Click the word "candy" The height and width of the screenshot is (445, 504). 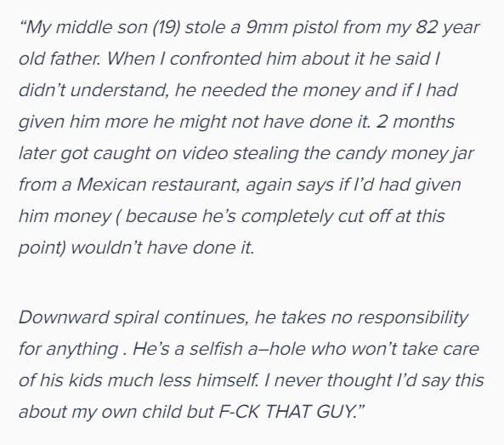click(360, 154)
